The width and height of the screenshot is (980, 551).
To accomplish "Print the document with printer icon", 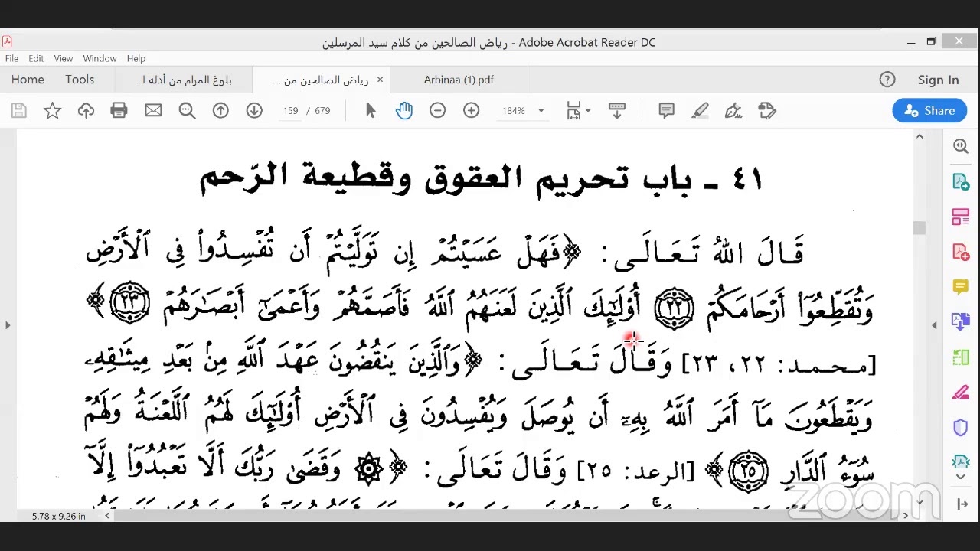I will pyautogui.click(x=119, y=111).
